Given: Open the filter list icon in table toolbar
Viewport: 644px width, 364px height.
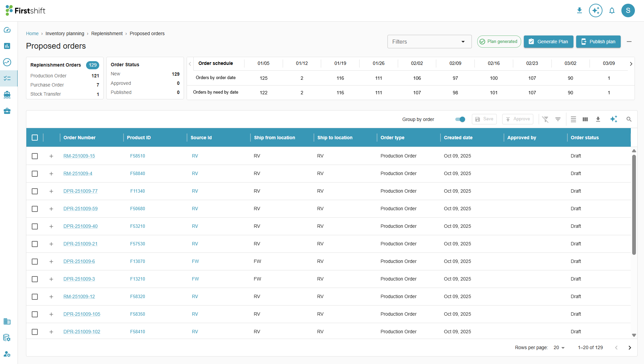Looking at the screenshot, I should click(x=558, y=119).
